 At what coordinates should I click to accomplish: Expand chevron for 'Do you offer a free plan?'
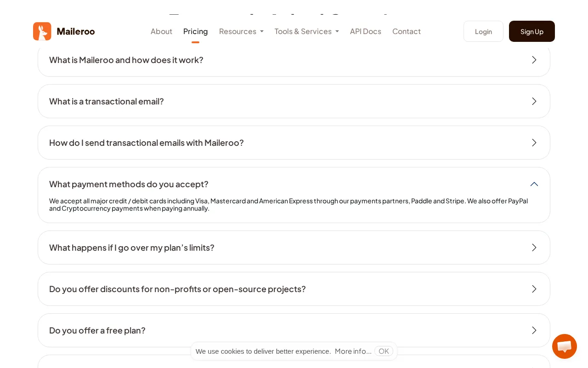(534, 330)
